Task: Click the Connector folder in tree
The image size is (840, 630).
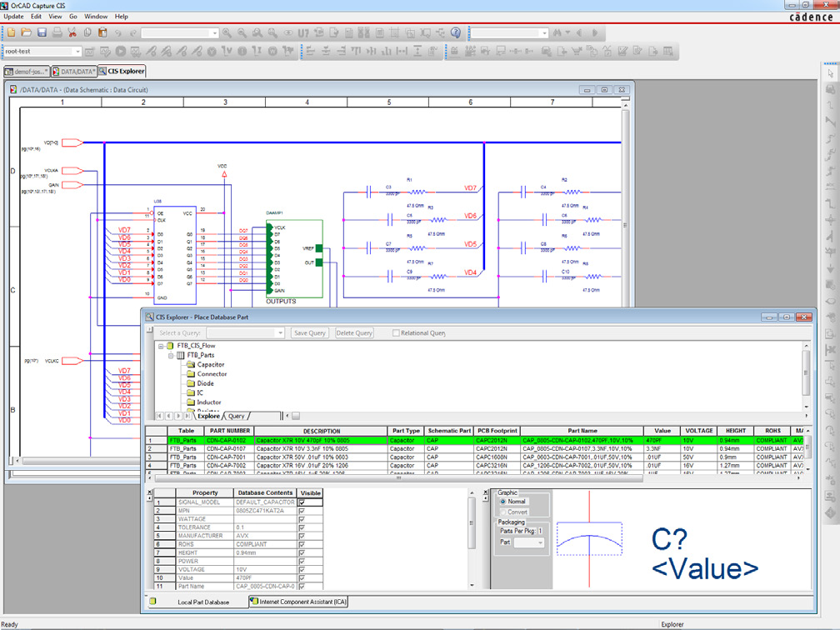Action: pos(207,374)
